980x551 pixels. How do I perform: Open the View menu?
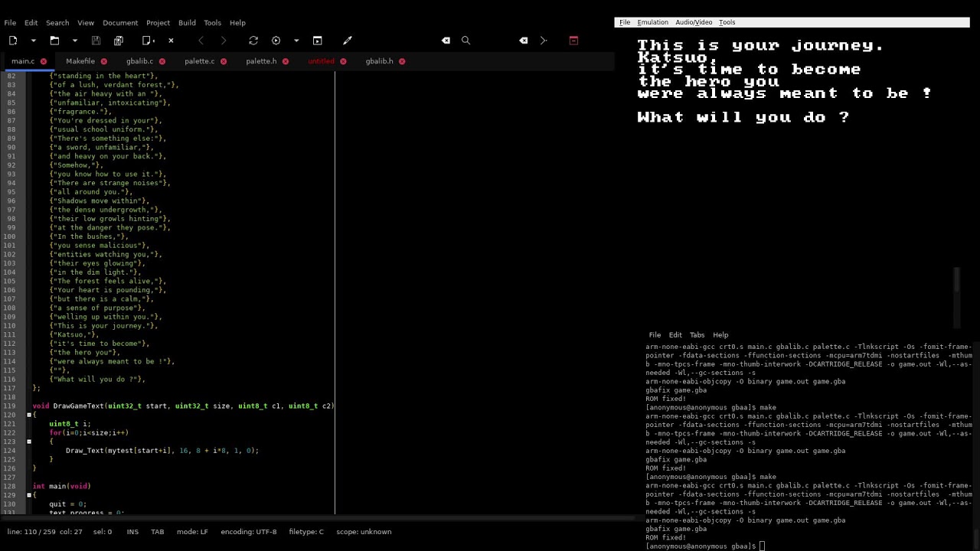point(86,23)
